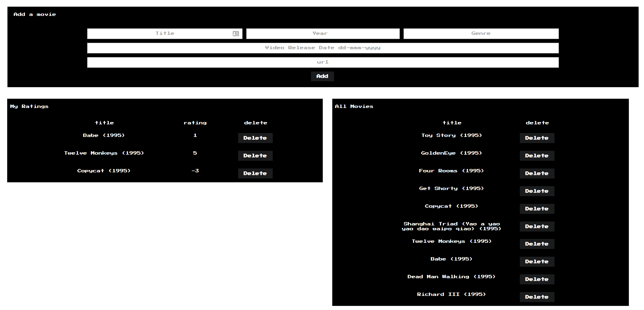Remove Richard III from All Movies
644x310 pixels.
[537, 297]
